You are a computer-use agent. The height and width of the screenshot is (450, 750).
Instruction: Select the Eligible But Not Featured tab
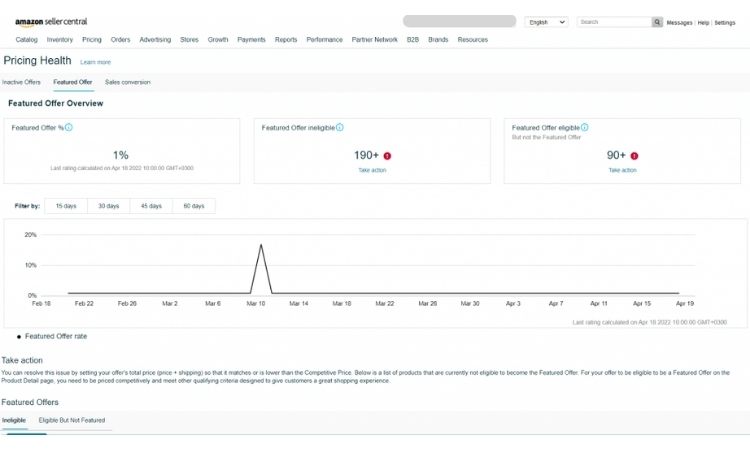point(72,420)
